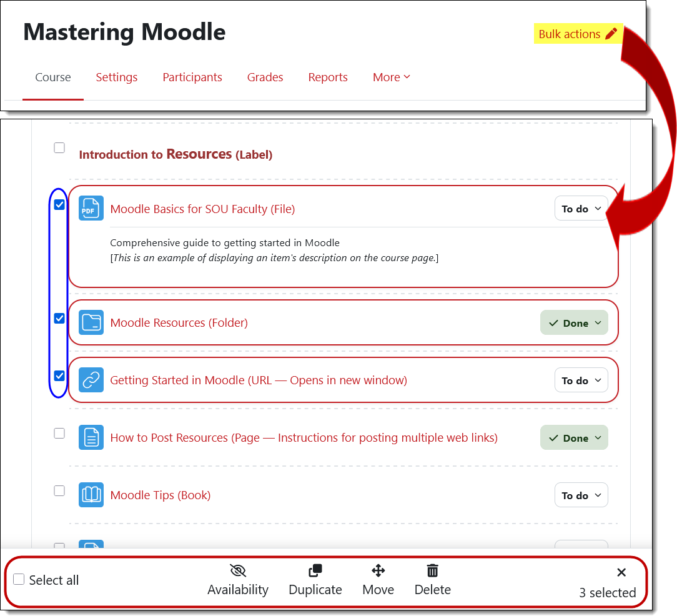
Task: Click the page icon for How to Post Resources
Action: coord(91,437)
